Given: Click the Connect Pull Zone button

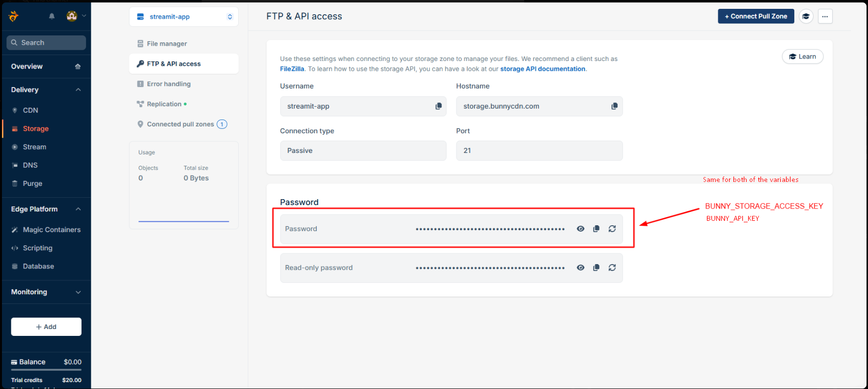Looking at the screenshot, I should [756, 16].
